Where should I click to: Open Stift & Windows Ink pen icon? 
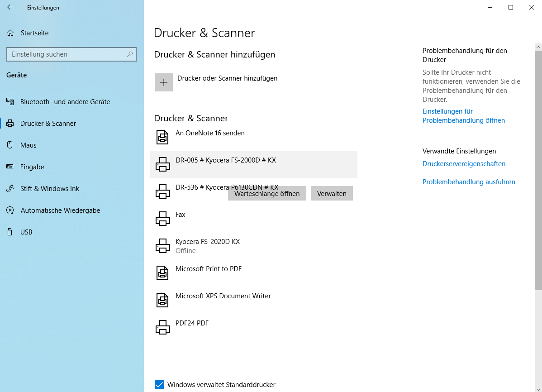click(10, 189)
